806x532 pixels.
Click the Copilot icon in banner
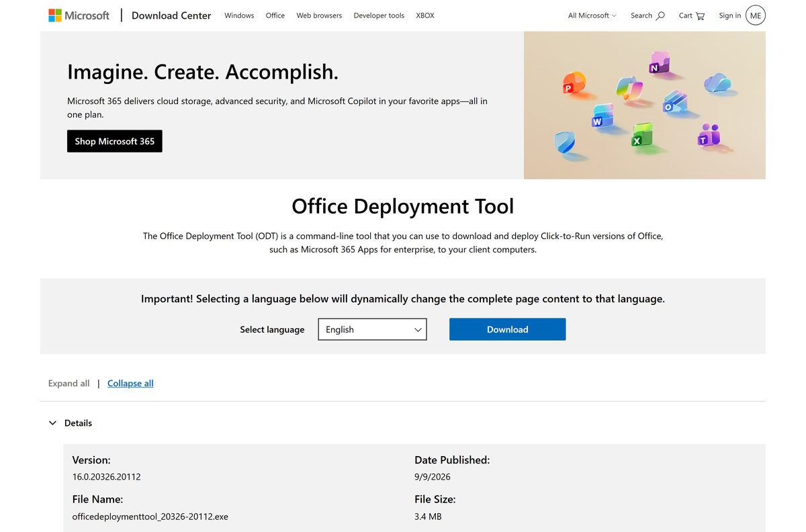(629, 87)
